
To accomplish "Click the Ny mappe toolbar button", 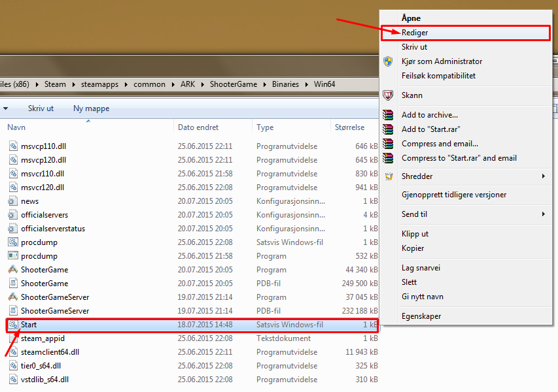I will click(91, 108).
